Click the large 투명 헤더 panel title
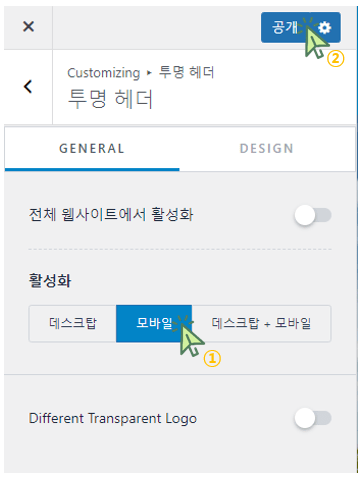 (110, 99)
